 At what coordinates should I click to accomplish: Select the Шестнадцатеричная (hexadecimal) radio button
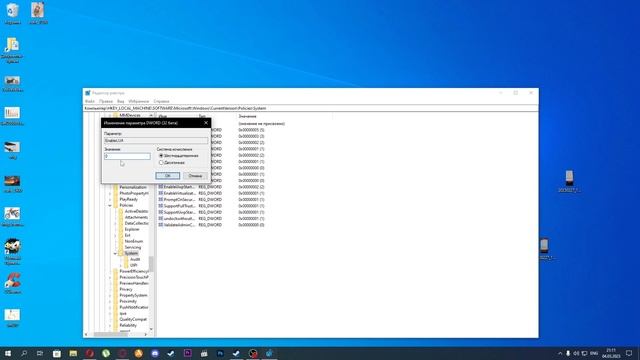(x=161, y=156)
